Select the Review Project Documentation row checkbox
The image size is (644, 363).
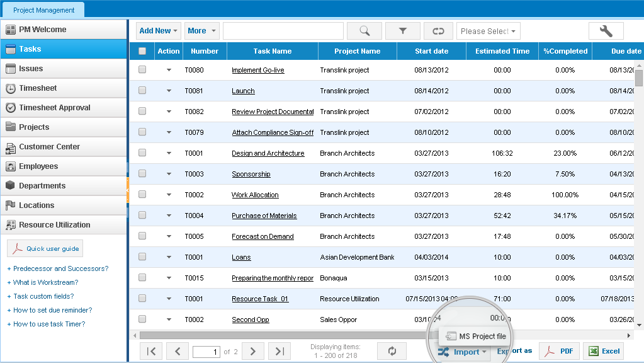tap(142, 111)
